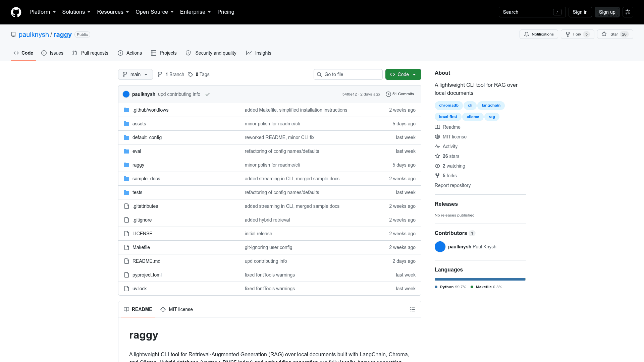Click the Sign up button
This screenshot has height=362, width=644.
click(607, 12)
